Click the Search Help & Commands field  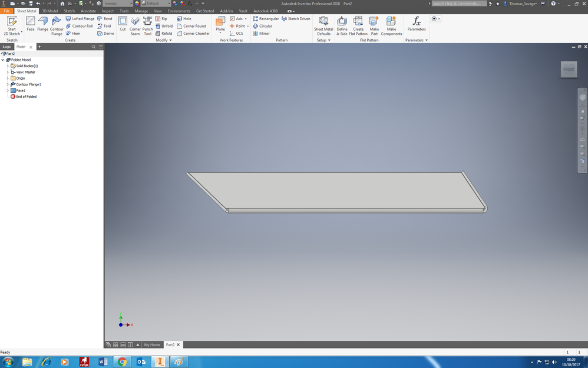pyautogui.click(x=459, y=4)
